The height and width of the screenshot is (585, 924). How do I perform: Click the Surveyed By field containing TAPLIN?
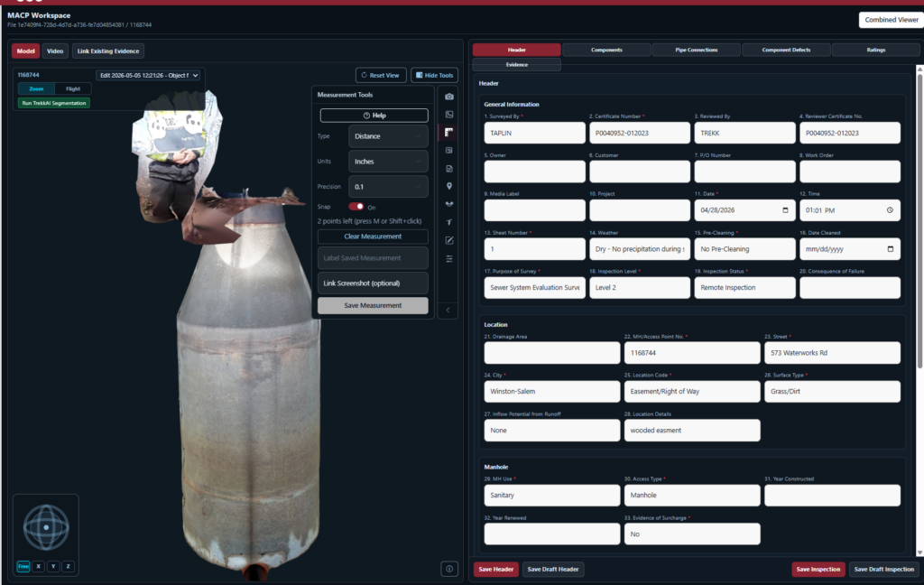[534, 133]
